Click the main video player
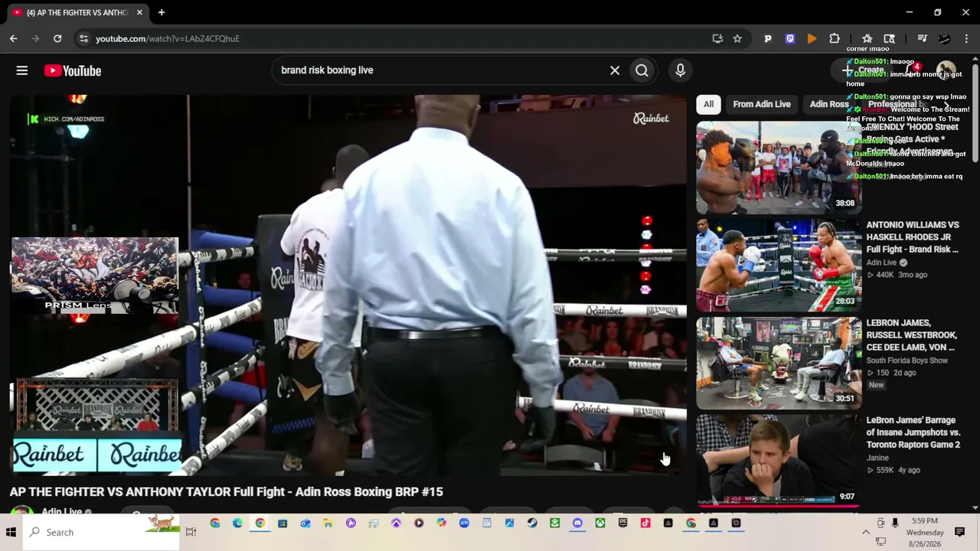980x551 pixels. click(348, 285)
